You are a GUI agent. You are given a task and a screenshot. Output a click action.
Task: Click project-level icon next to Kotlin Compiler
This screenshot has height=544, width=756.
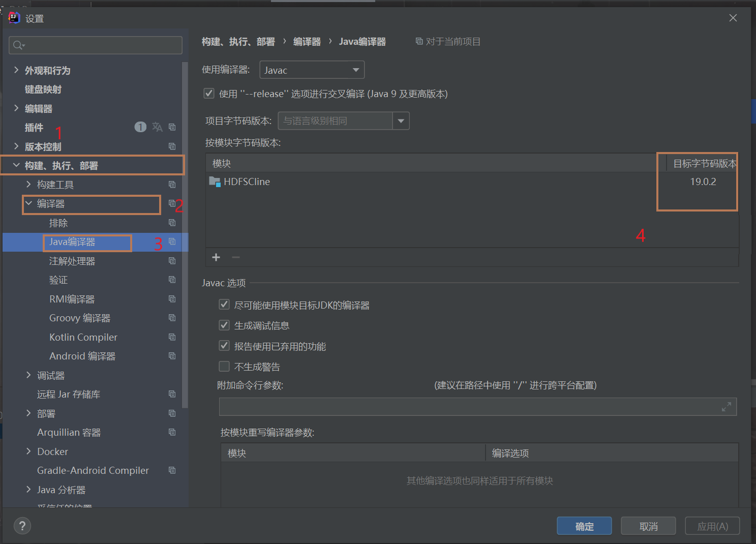[172, 337]
